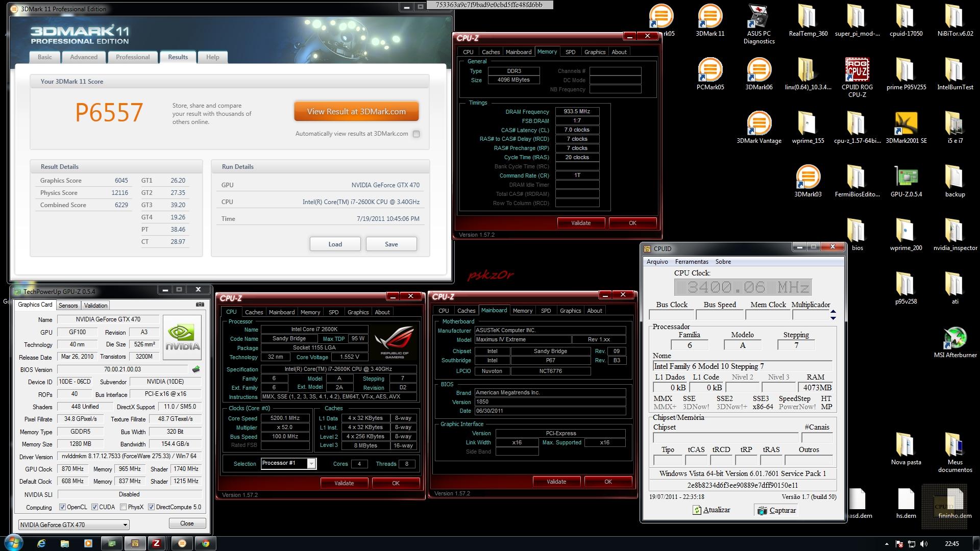
Task: Click the BIOS Version field in GPU-Z
Action: tap(122, 369)
